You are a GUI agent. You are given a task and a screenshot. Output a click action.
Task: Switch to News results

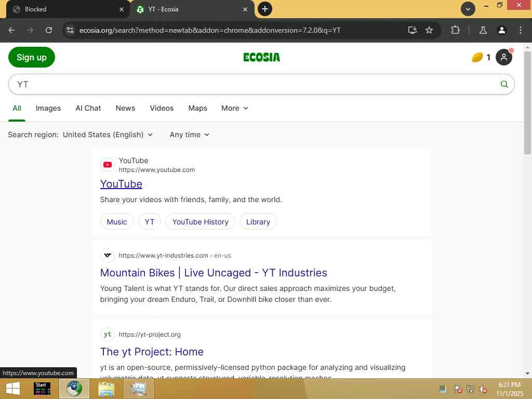[125, 108]
